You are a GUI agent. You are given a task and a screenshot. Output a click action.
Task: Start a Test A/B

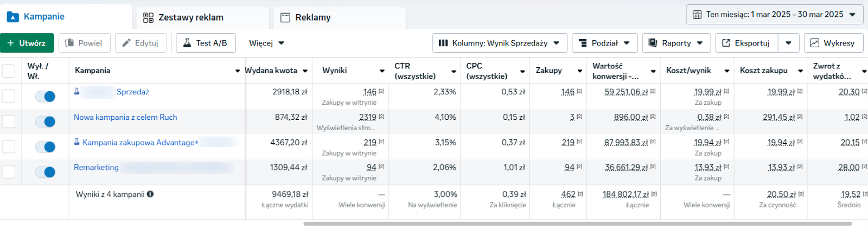(206, 43)
